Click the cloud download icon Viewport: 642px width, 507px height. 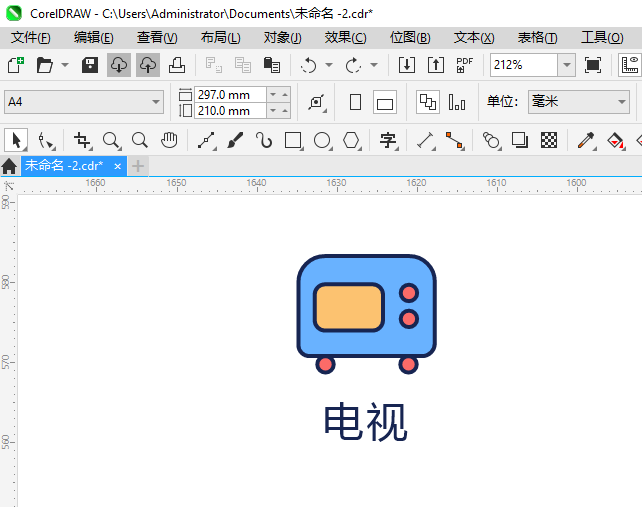[119, 65]
